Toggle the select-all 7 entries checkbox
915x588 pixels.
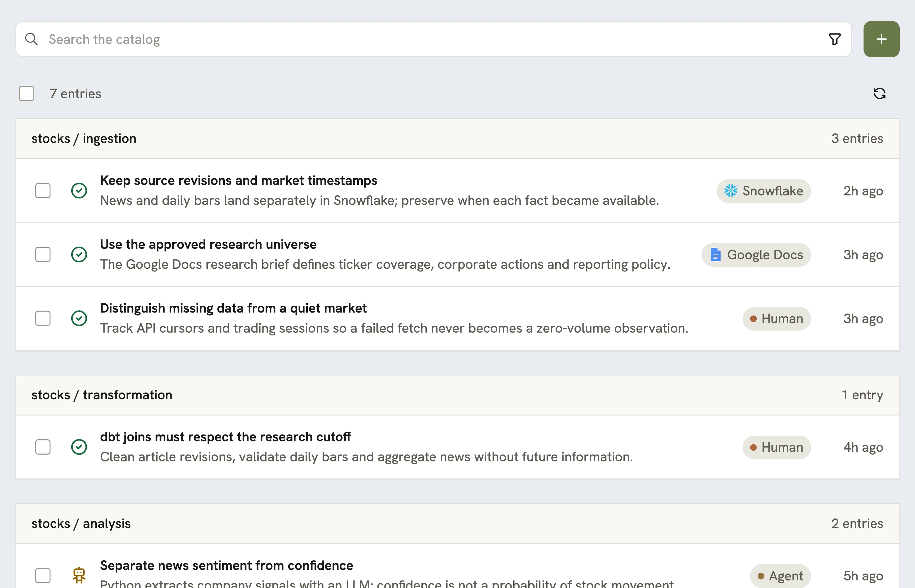click(x=27, y=94)
